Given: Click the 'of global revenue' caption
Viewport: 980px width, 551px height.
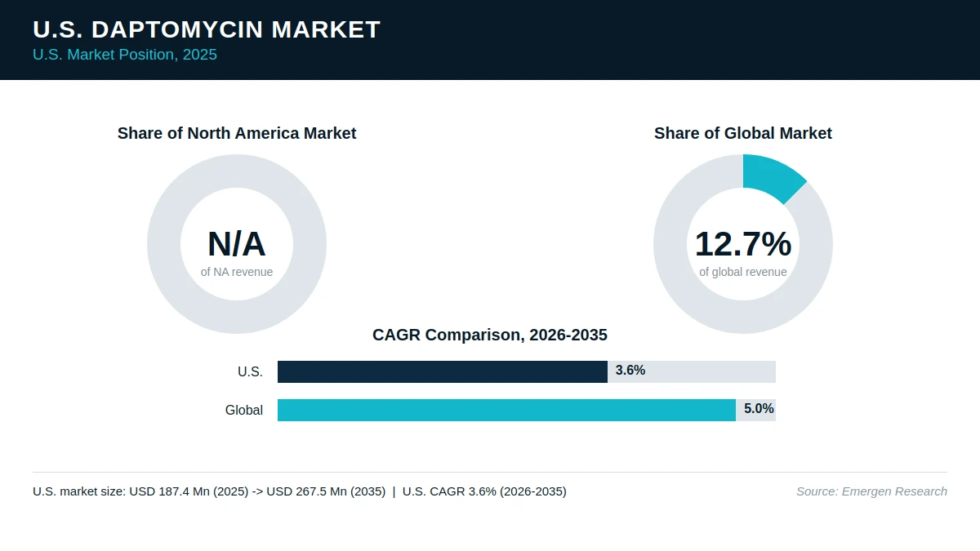Looking at the screenshot, I should [x=743, y=272].
